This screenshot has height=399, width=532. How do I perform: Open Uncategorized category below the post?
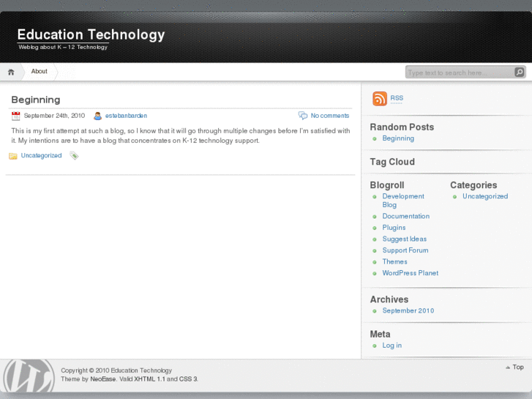(41, 155)
